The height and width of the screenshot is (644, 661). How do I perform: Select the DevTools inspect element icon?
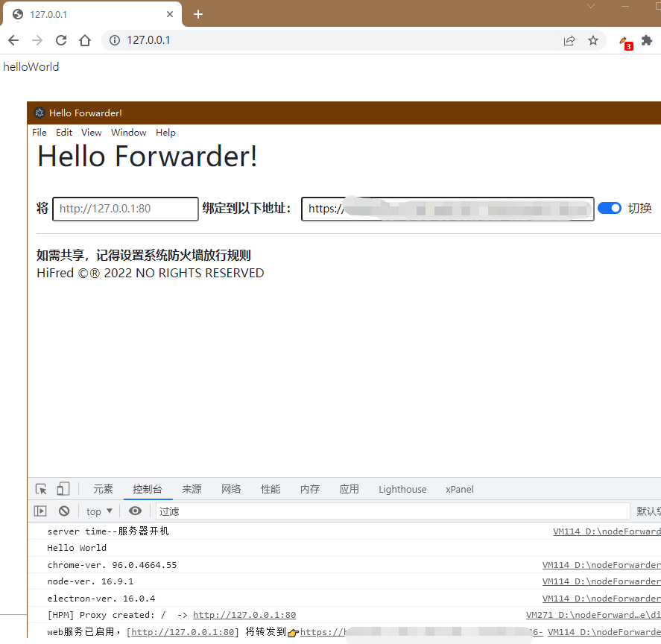[41, 489]
